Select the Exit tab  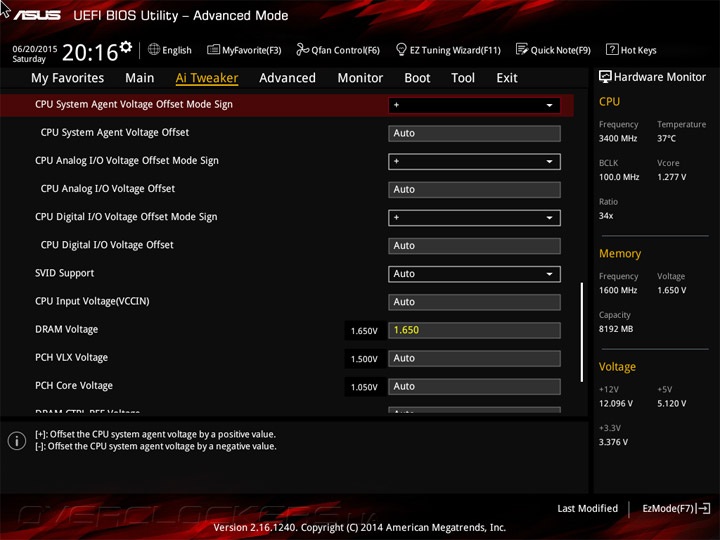(x=507, y=78)
